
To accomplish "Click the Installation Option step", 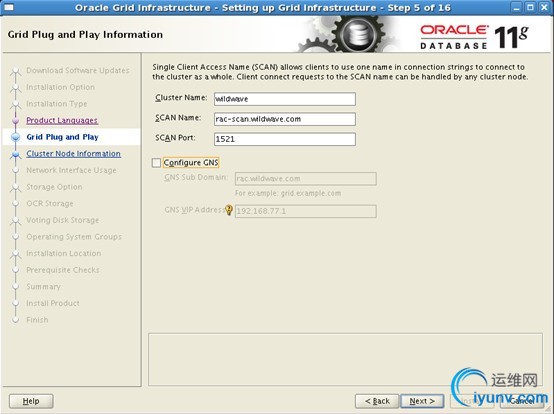I will [60, 87].
